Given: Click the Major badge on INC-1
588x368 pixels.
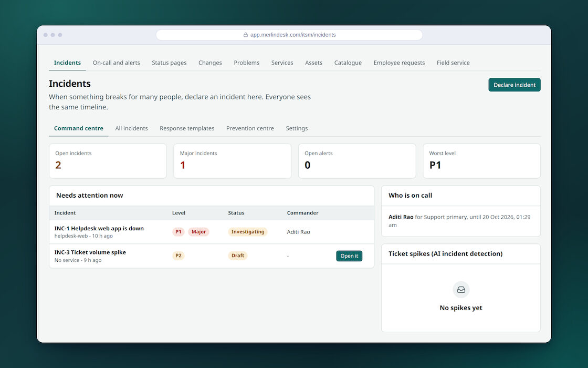Looking at the screenshot, I should 198,232.
